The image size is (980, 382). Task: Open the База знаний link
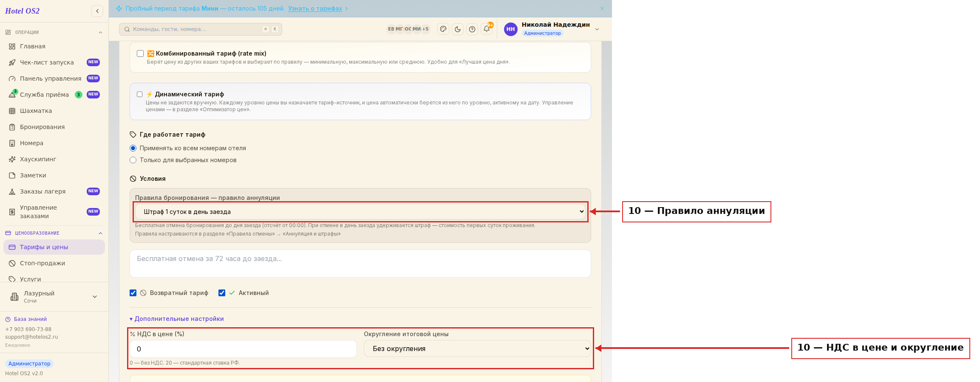pyautogui.click(x=30, y=319)
